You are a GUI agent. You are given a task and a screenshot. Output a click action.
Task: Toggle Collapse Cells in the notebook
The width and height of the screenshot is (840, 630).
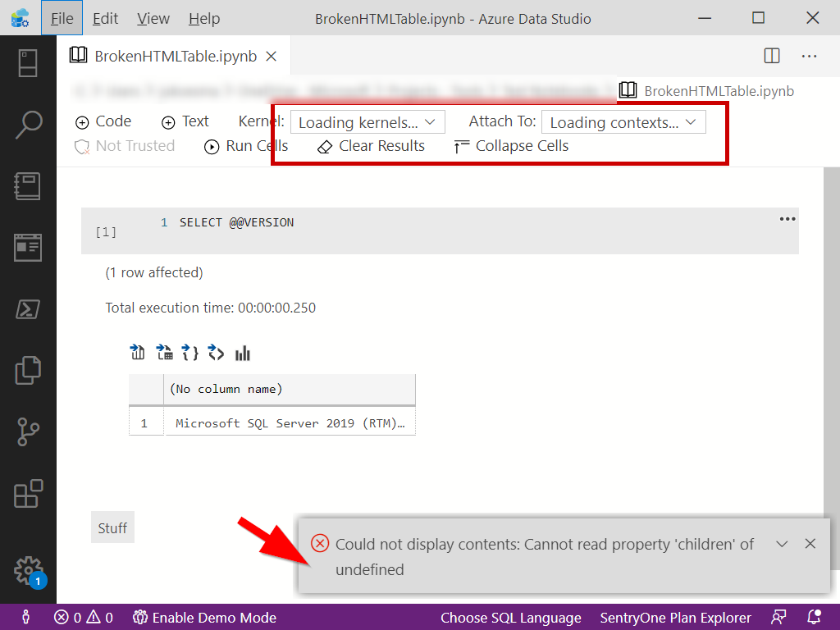tap(510, 146)
